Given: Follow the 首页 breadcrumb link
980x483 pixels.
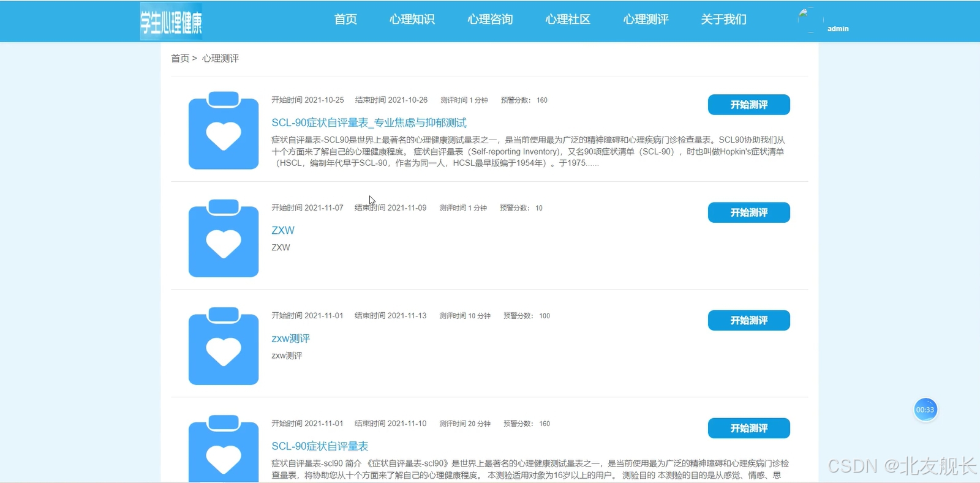Looking at the screenshot, I should [x=180, y=58].
